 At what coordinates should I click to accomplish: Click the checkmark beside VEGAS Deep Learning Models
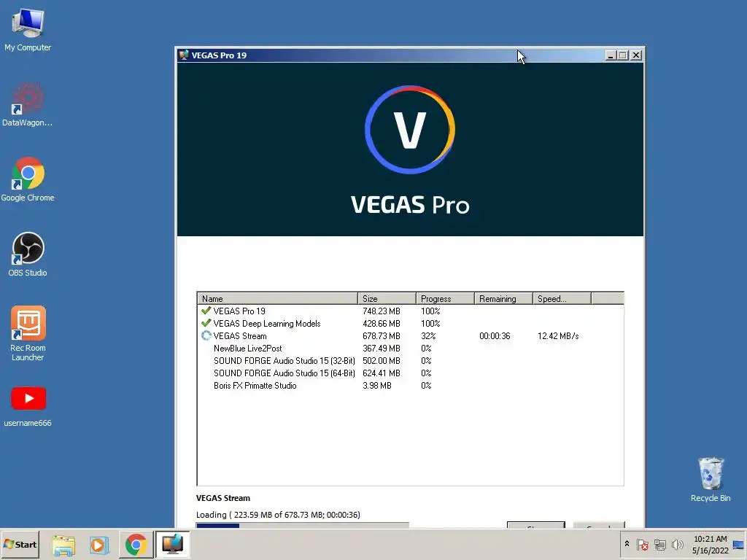click(x=206, y=323)
